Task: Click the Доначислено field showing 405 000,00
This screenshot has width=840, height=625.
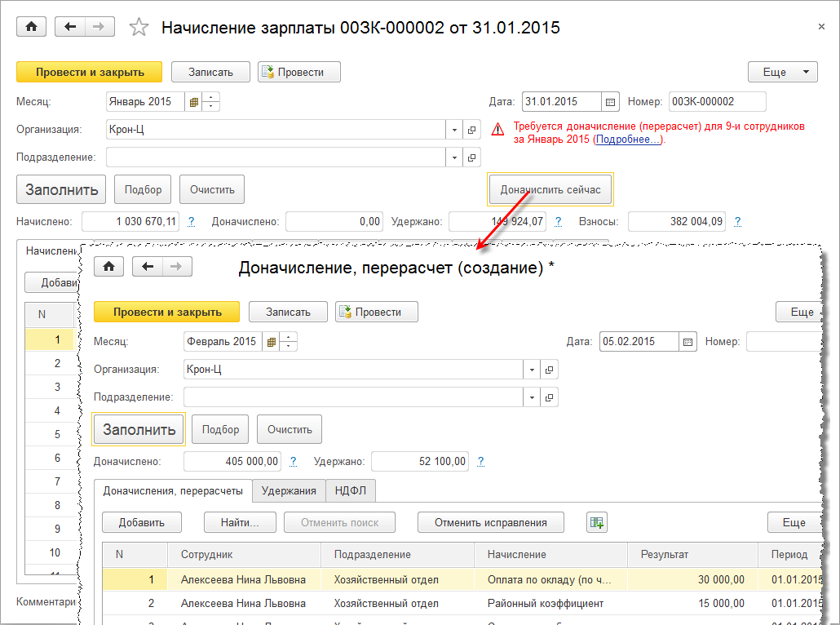Action: pyautogui.click(x=232, y=461)
